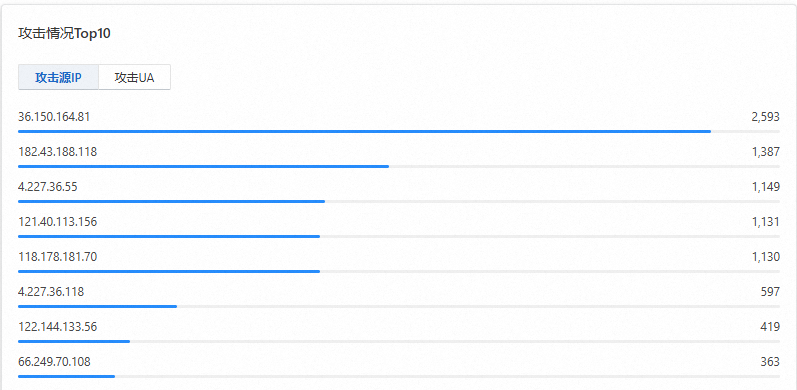Click the progress bar under 36.150.164.81
The height and width of the screenshot is (390, 797).
point(398,131)
